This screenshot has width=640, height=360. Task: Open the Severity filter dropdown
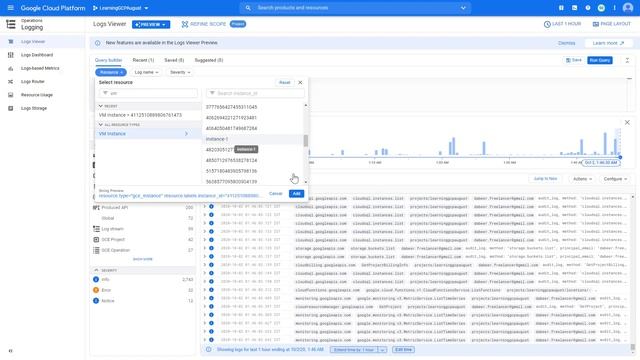(x=180, y=72)
